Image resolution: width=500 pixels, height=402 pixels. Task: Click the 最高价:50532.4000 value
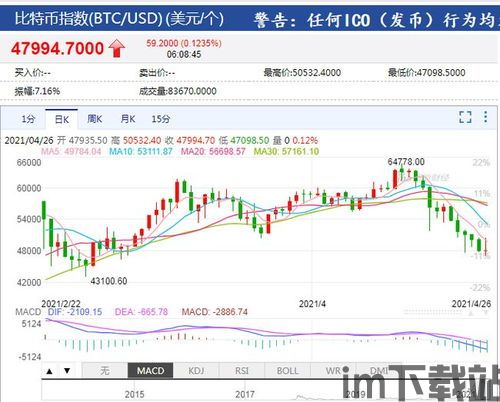coord(302,73)
